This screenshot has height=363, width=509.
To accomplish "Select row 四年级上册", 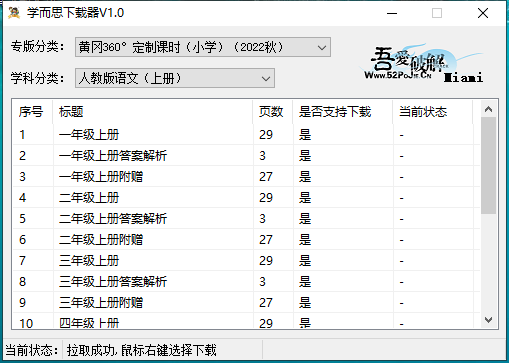I will 246,321.
